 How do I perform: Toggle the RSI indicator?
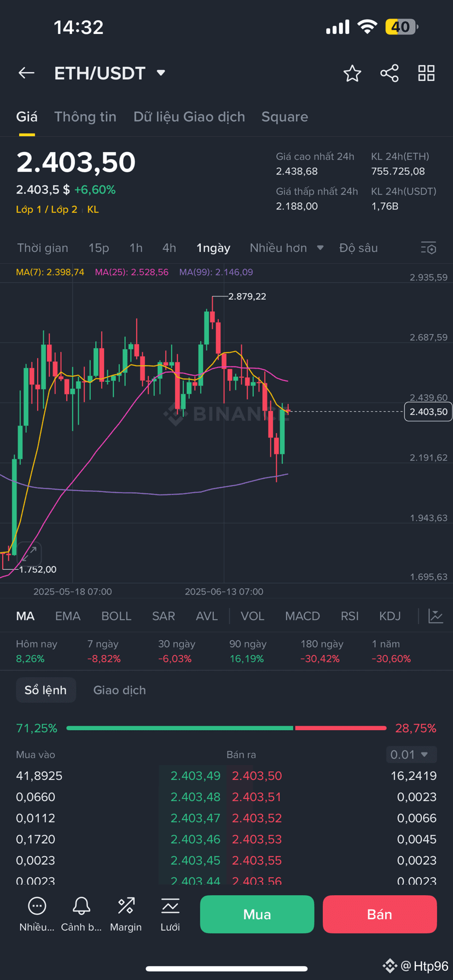[x=350, y=616]
